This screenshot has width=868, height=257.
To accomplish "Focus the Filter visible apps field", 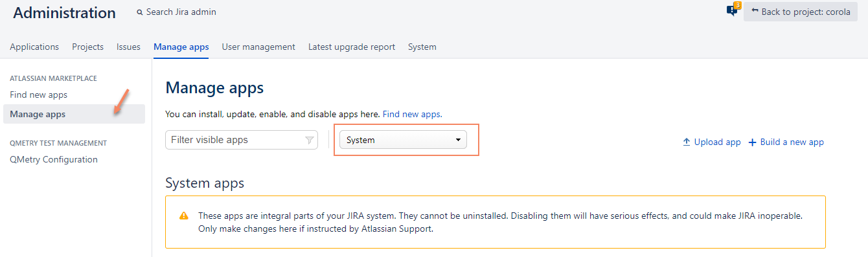I will [242, 140].
